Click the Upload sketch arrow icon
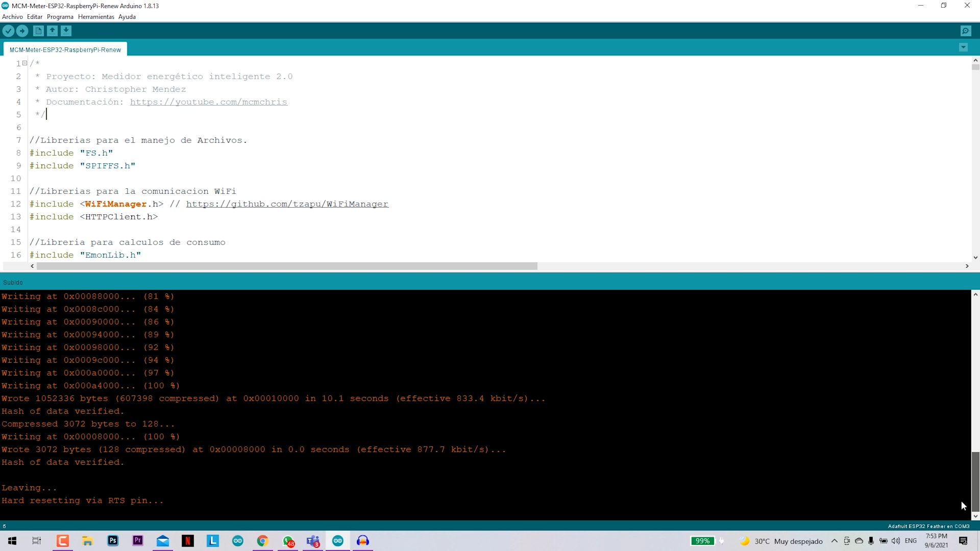980x551 pixels. coord(22,31)
